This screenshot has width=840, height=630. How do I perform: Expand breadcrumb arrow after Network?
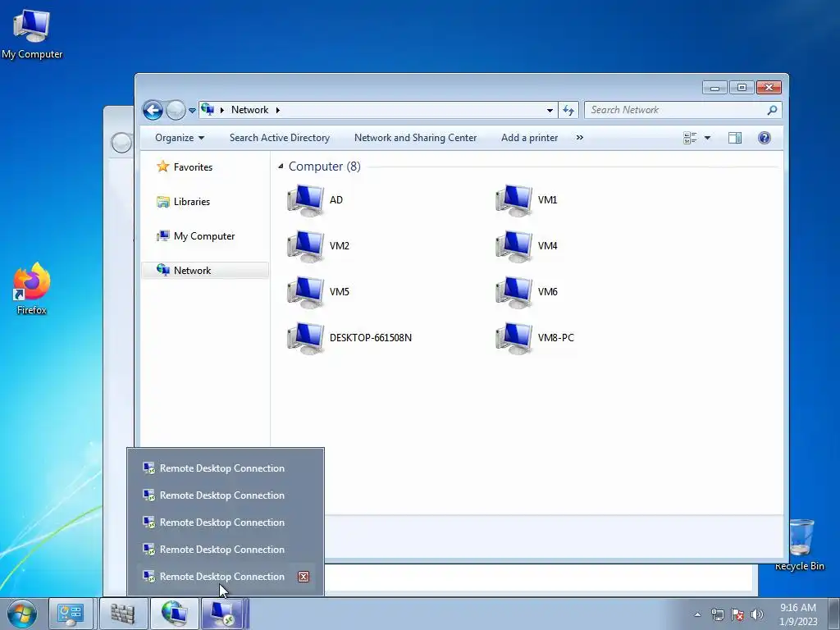coord(277,111)
